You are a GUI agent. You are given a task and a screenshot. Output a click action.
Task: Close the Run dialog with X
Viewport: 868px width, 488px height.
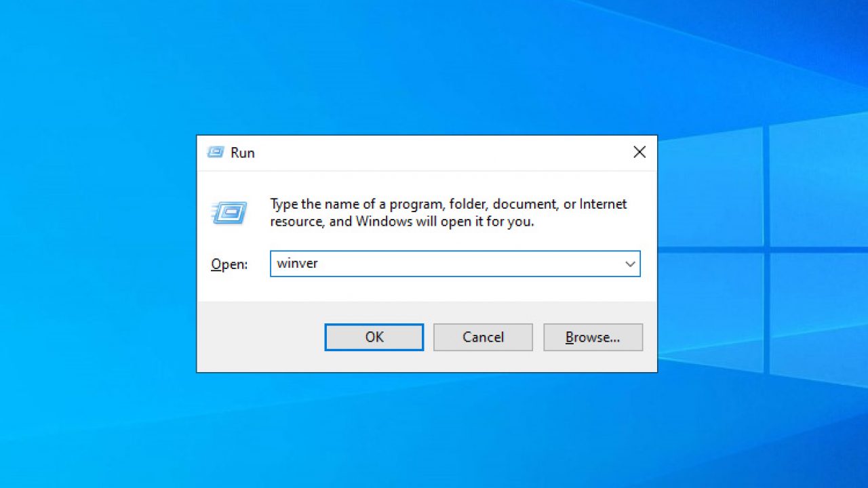coord(639,152)
